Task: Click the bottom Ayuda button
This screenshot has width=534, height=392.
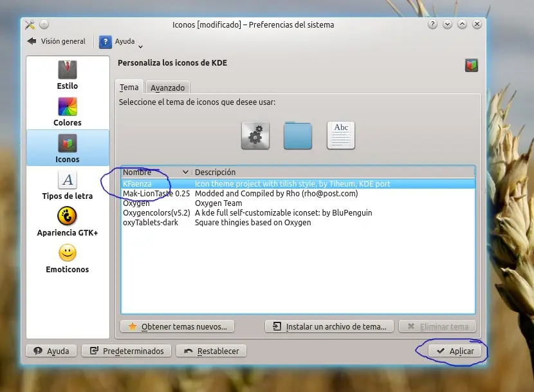Action: pyautogui.click(x=51, y=351)
